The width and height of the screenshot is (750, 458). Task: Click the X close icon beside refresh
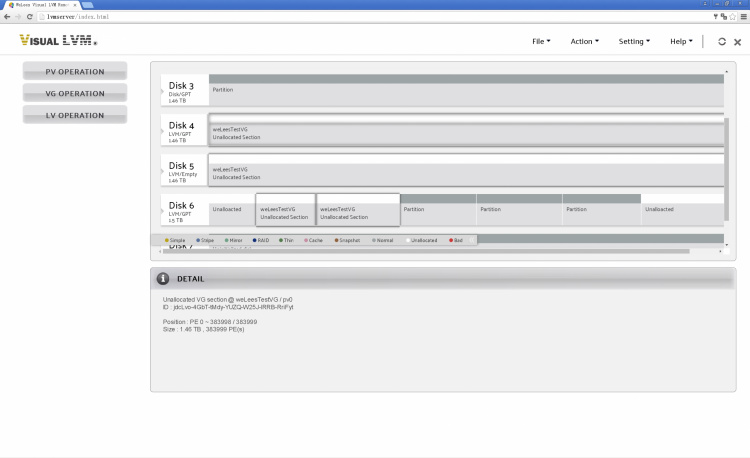737,42
